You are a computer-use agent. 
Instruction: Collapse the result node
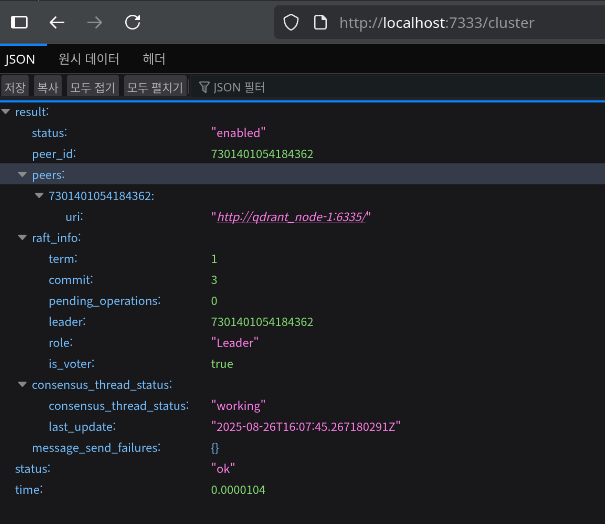pyautogui.click(x=7, y=112)
